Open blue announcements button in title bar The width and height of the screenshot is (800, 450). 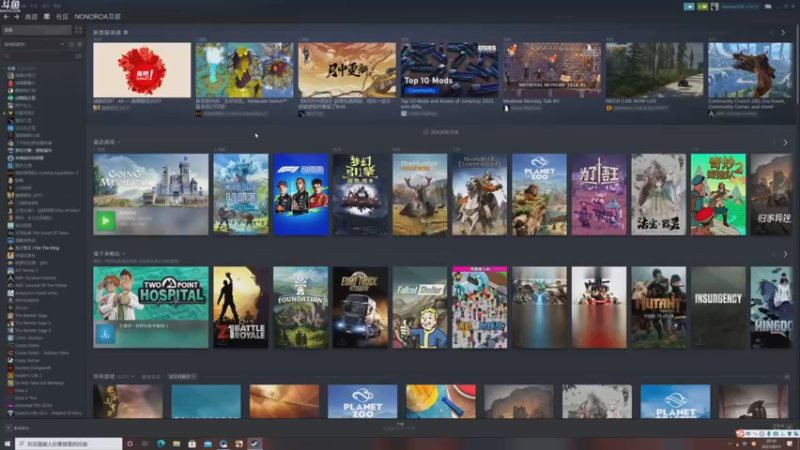[689, 7]
